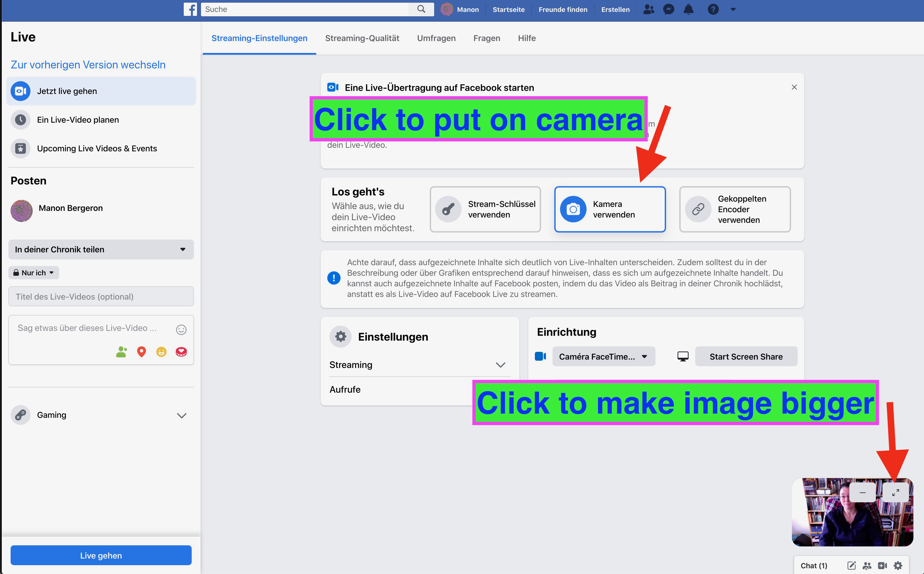Open Messenger icon in top bar
This screenshot has width=924, height=574.
(x=668, y=9)
